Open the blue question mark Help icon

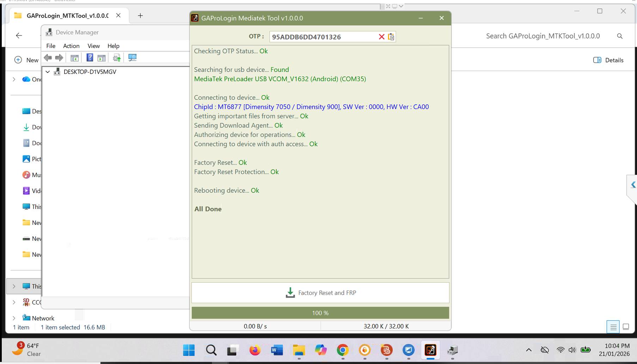point(90,57)
